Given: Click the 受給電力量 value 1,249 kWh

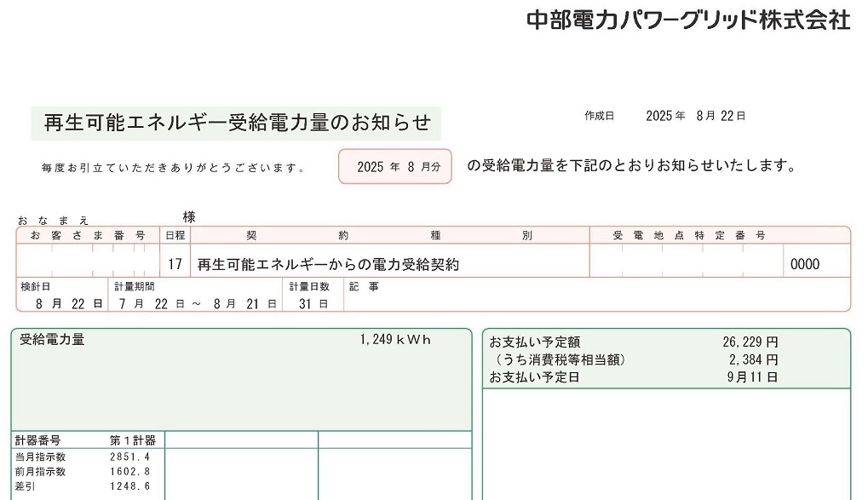Looking at the screenshot, I should (x=395, y=339).
